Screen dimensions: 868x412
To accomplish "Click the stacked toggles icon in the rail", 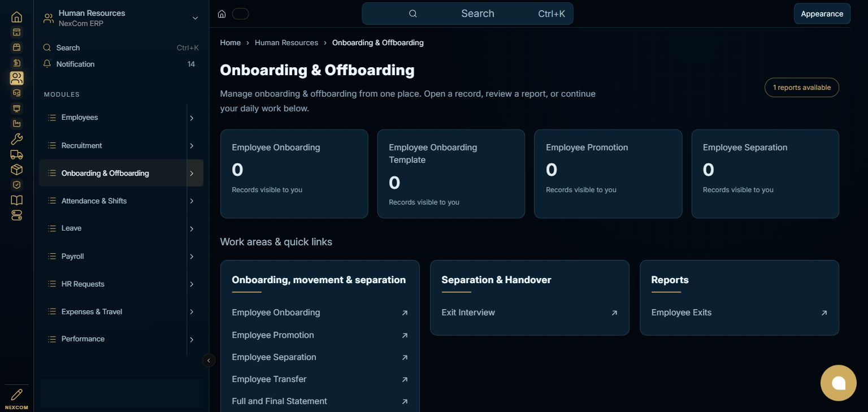I will (x=17, y=215).
